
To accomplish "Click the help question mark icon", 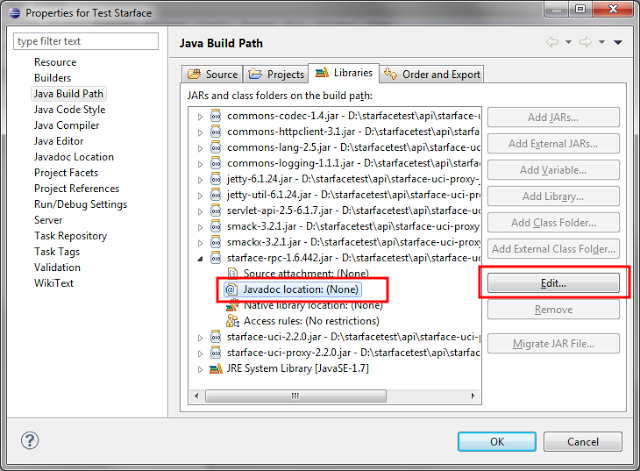I will 30,441.
